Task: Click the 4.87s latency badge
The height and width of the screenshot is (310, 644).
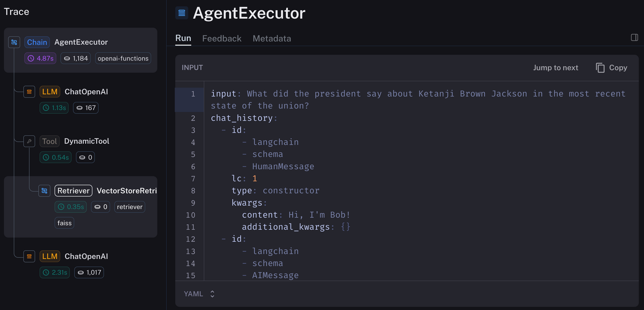Action: coord(41,59)
